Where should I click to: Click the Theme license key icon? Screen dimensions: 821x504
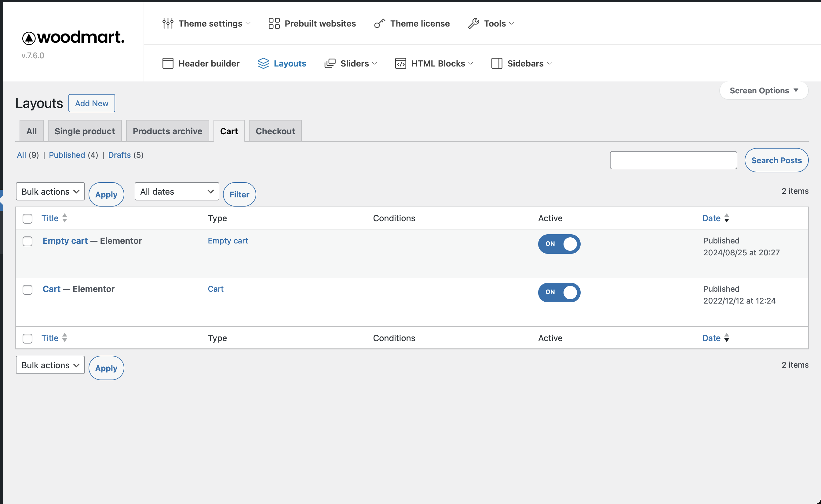click(379, 23)
